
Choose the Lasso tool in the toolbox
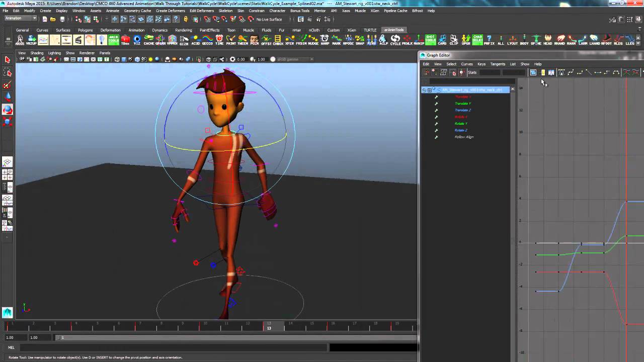[x=7, y=73]
